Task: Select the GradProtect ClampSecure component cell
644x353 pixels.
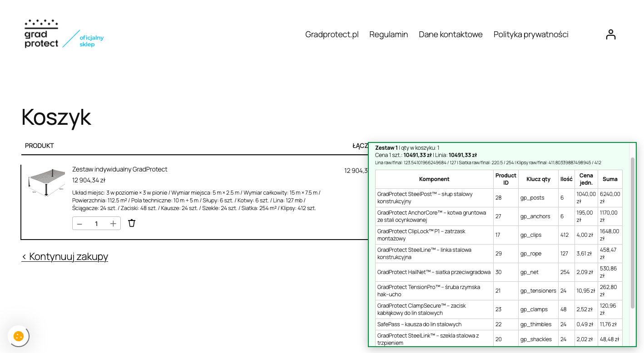Action: point(434,309)
